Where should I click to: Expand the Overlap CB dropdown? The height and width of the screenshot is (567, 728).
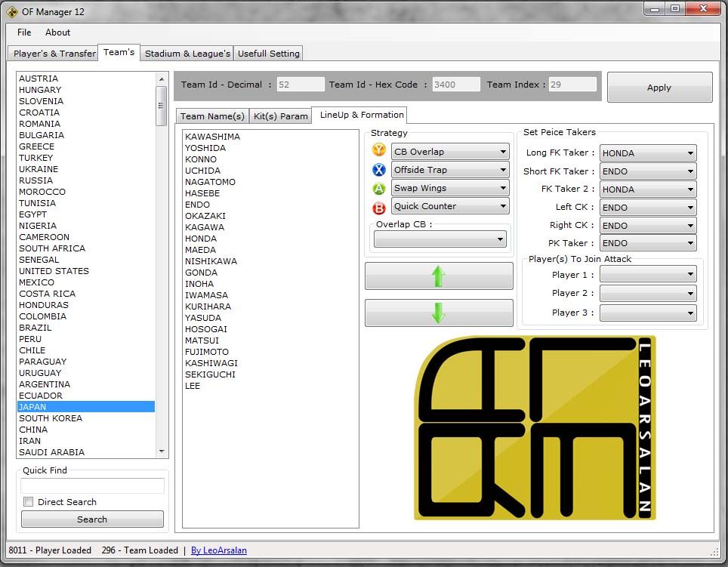pos(440,239)
